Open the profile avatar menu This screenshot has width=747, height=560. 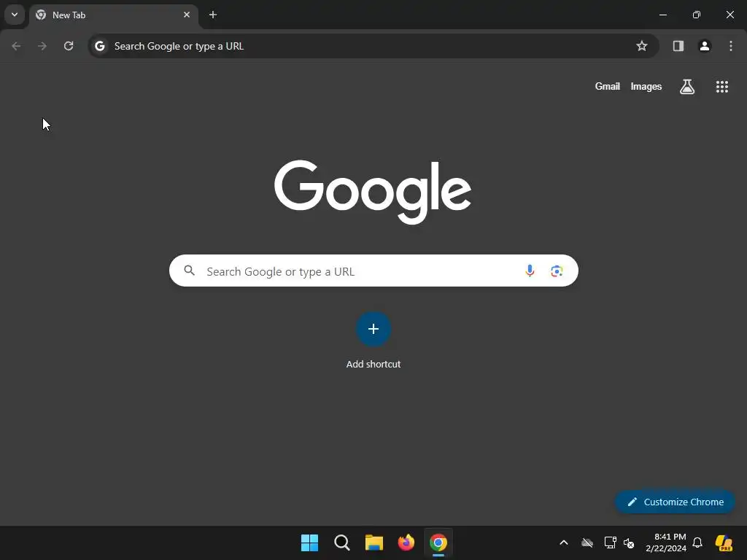(x=705, y=46)
